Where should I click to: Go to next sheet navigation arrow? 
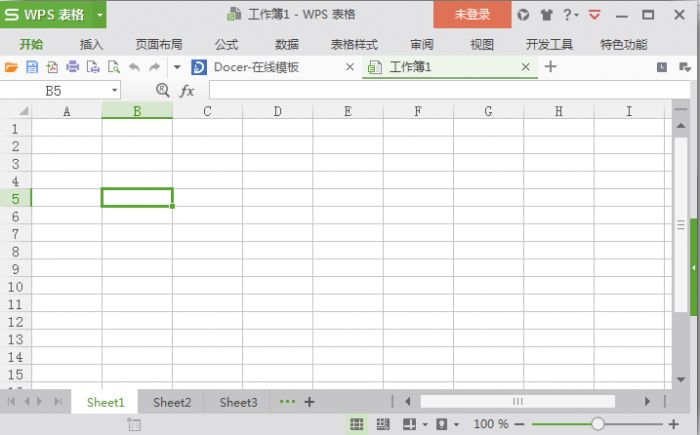(40, 402)
